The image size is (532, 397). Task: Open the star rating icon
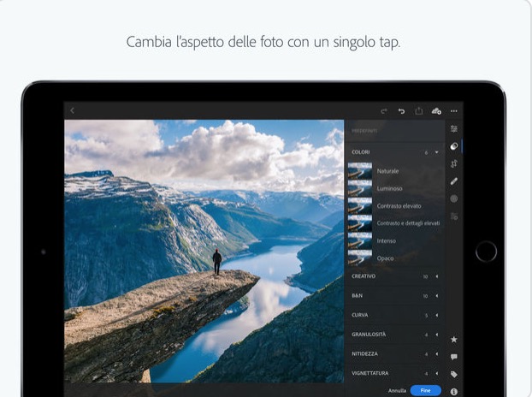454,340
